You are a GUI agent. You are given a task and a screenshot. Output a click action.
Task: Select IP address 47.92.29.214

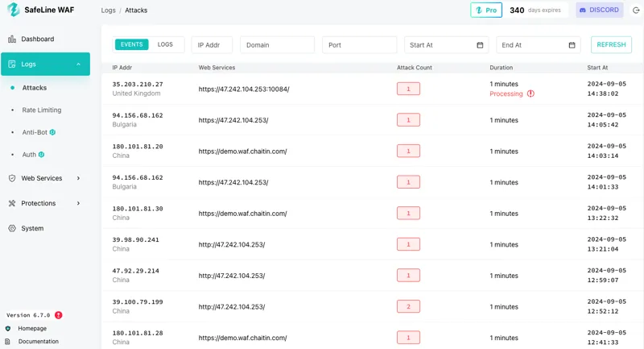[x=135, y=271]
